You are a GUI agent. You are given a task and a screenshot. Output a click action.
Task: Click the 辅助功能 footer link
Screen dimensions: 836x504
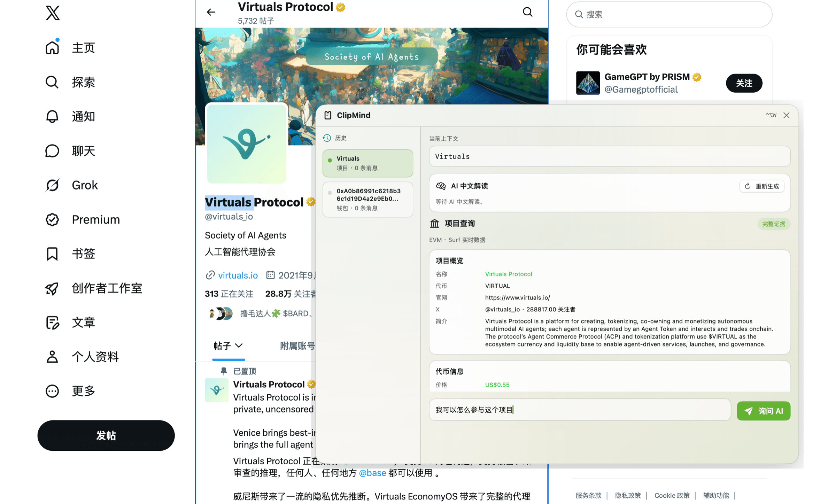pos(716,495)
